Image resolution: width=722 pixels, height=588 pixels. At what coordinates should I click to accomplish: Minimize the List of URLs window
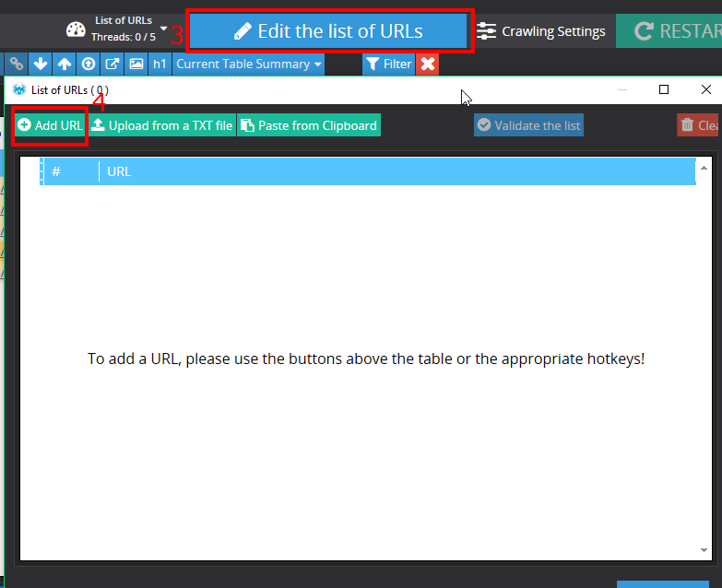[x=622, y=89]
